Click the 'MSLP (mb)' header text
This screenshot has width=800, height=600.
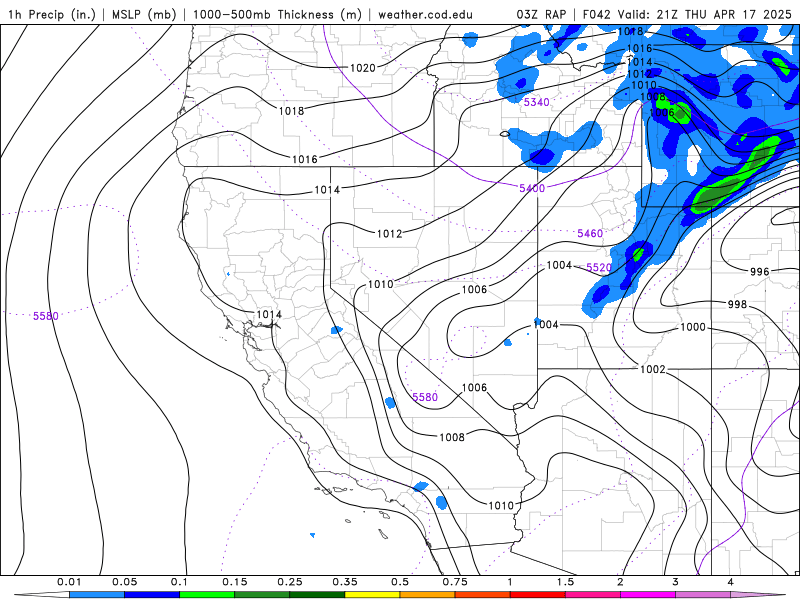pos(144,14)
